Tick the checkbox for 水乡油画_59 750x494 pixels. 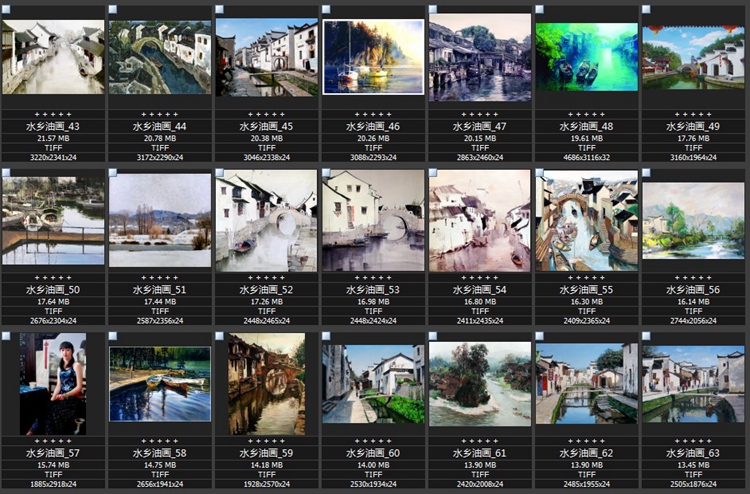pos(219,336)
